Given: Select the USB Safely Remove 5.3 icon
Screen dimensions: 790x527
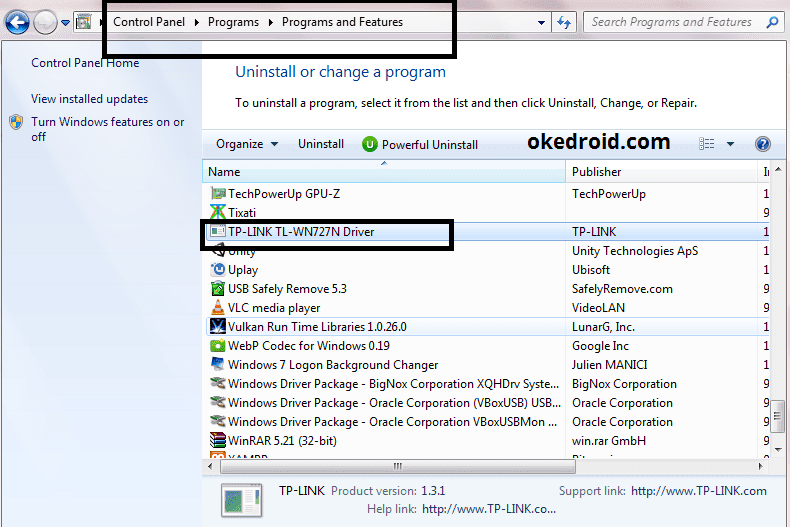Looking at the screenshot, I should [x=218, y=289].
